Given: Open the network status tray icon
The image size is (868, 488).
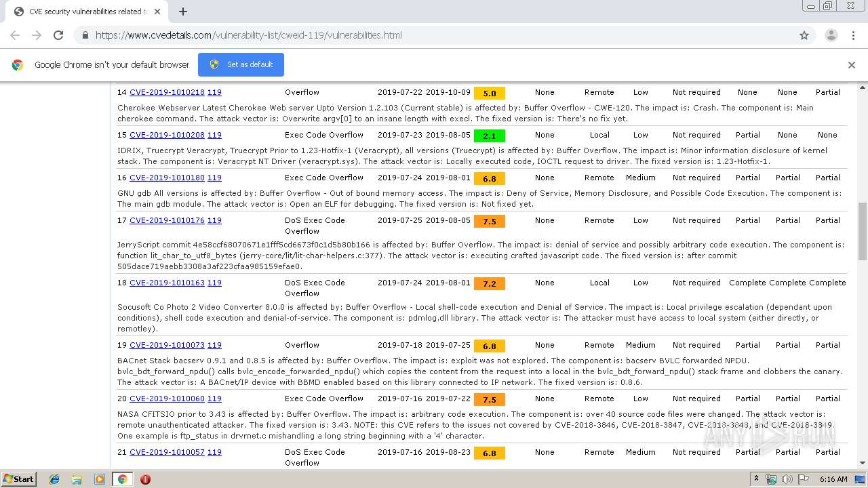Looking at the screenshot, I should (x=771, y=479).
